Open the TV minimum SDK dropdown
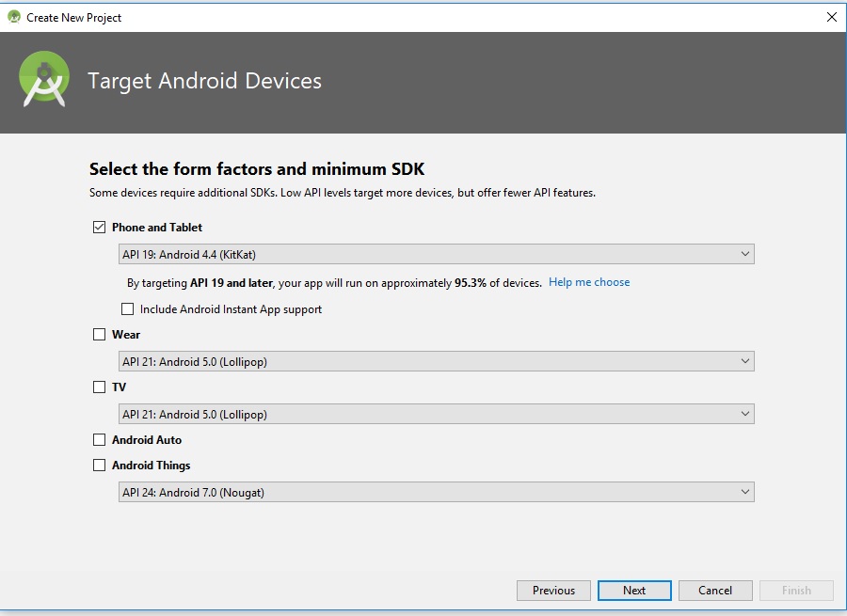847x616 pixels. click(x=437, y=414)
